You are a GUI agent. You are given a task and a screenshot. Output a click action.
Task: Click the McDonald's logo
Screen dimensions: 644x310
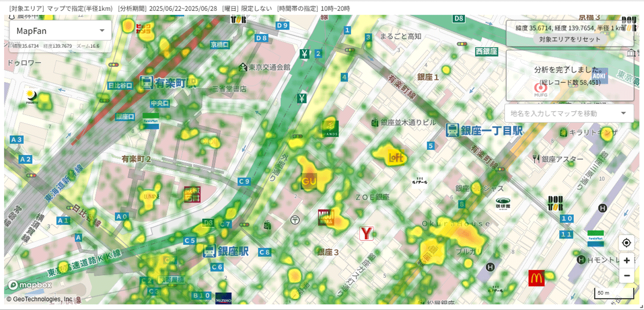point(536,278)
